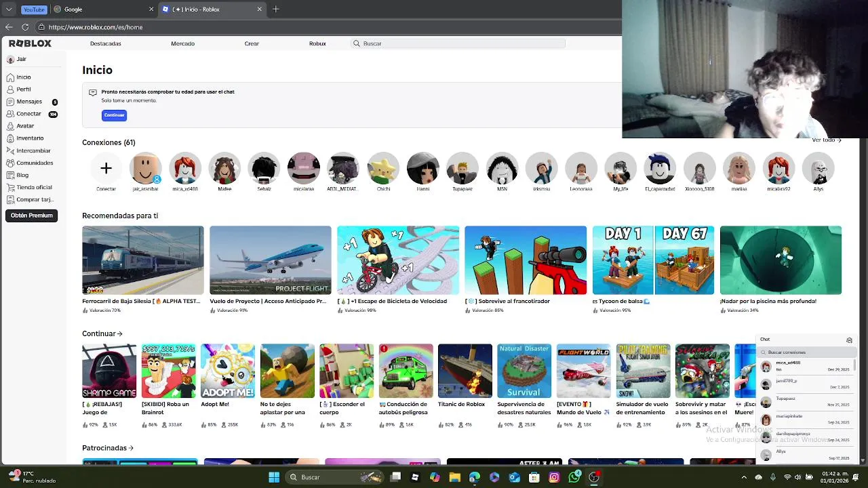Open the mariapinkute chat conversation
The height and width of the screenshot is (488, 868).
point(805,420)
